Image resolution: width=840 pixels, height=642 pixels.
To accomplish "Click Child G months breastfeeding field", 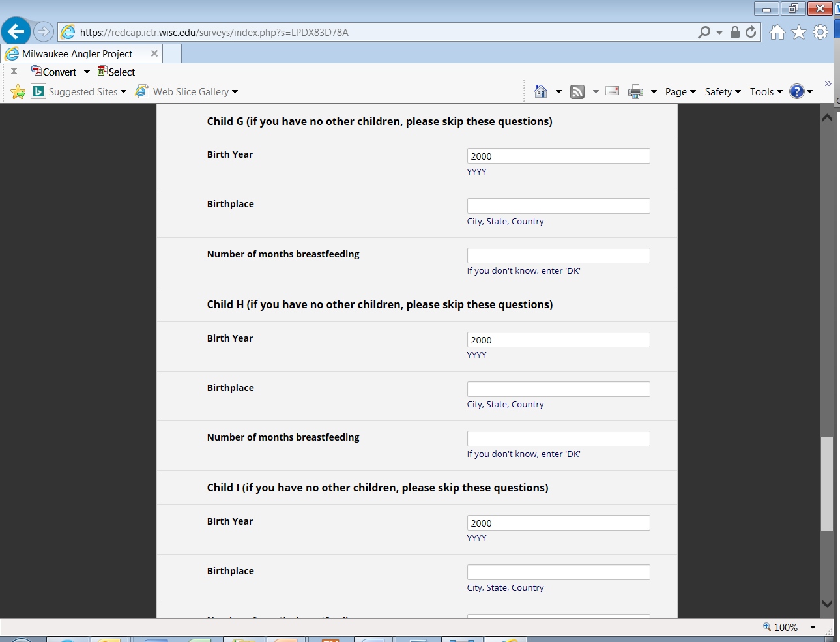I will coord(558,255).
